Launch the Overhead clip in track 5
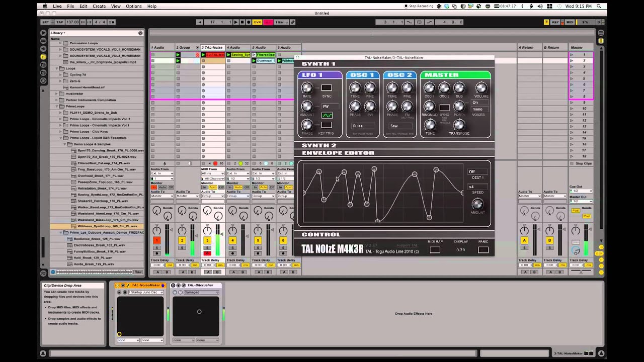Screen dimensions: 644x362 (x=254, y=61)
